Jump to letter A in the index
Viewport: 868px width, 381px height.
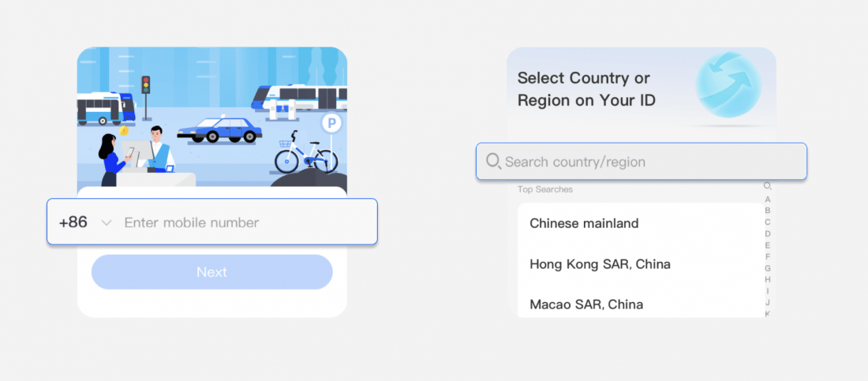(768, 200)
